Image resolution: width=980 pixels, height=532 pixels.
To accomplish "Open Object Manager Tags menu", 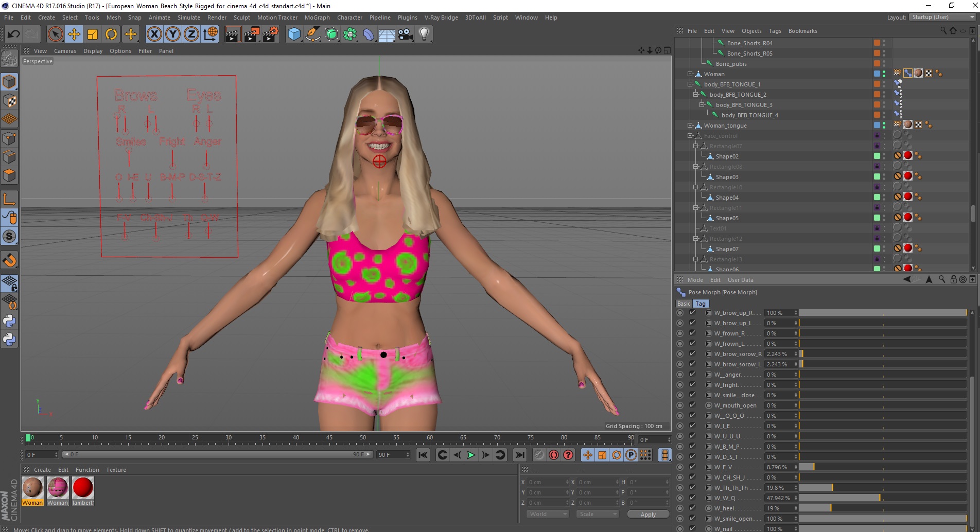I will tap(775, 31).
